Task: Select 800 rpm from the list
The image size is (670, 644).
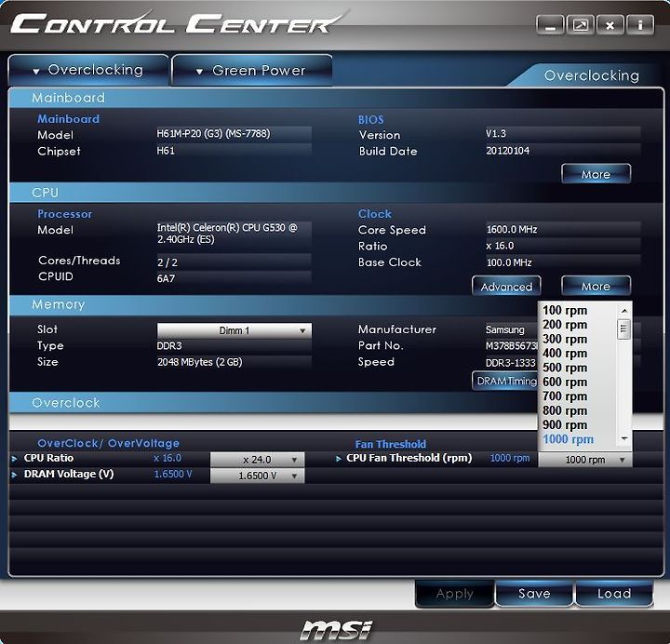Action: point(565,410)
